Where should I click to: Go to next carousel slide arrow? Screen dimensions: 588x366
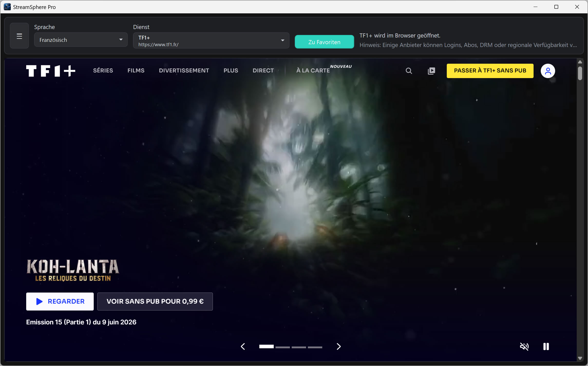click(339, 346)
